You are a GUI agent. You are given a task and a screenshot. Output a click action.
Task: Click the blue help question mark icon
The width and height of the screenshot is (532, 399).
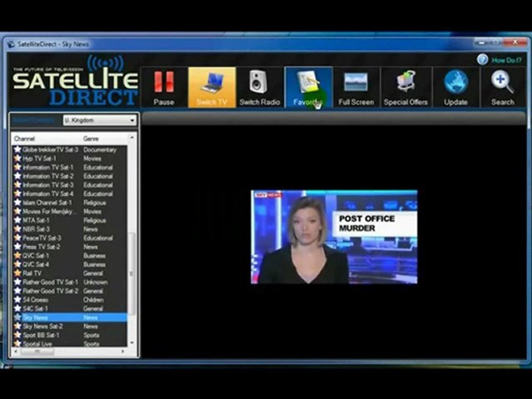482,60
